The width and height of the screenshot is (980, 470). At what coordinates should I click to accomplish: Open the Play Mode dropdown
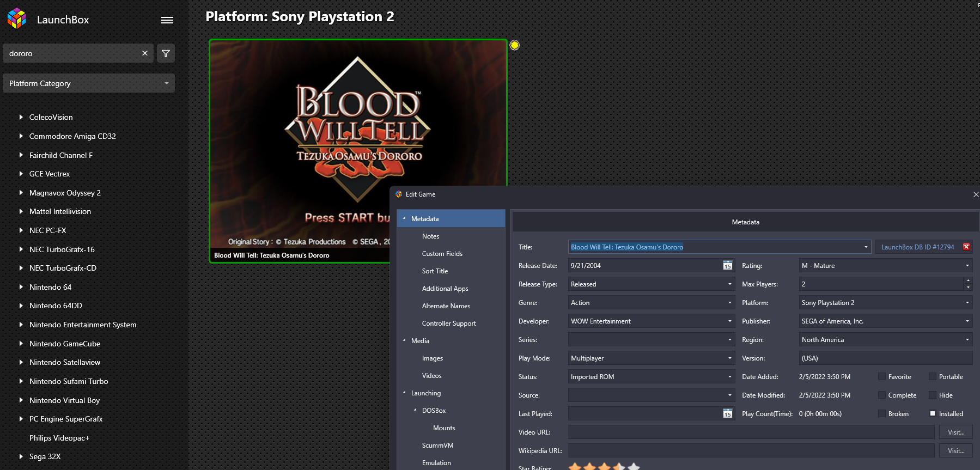coord(730,358)
